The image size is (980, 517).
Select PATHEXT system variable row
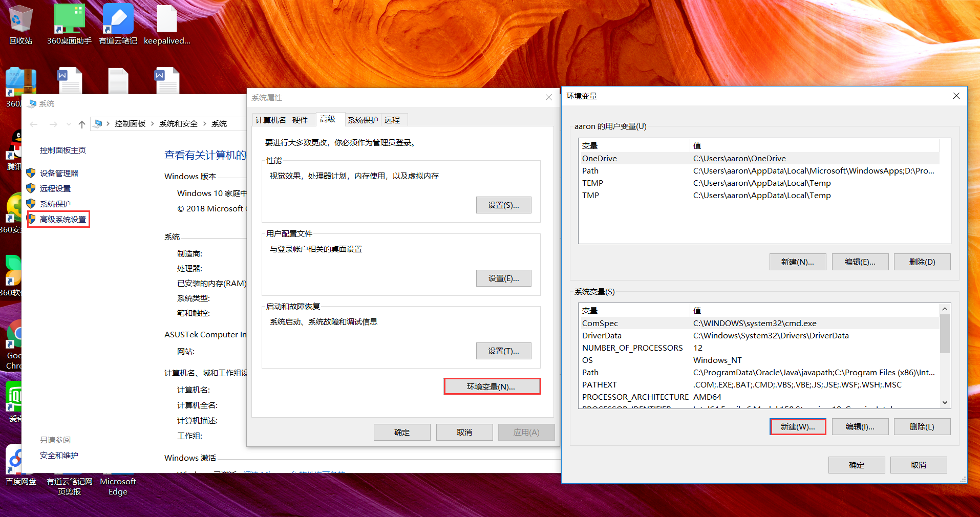click(x=759, y=384)
